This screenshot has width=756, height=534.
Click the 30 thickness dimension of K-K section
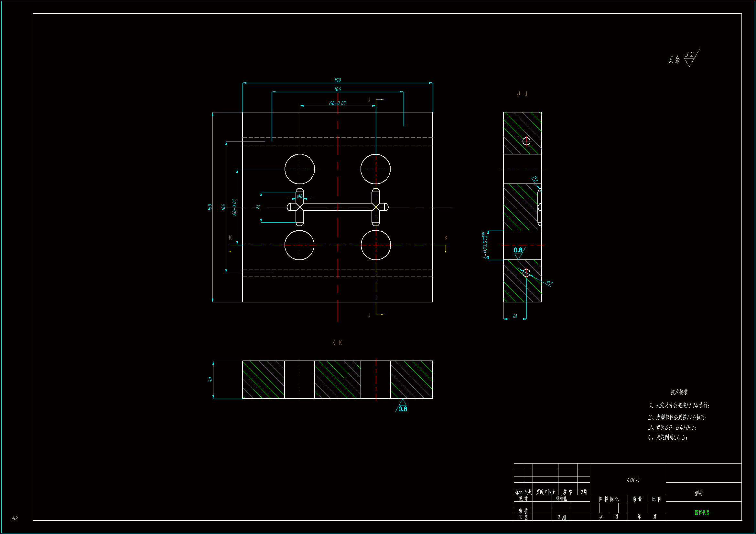(x=211, y=379)
